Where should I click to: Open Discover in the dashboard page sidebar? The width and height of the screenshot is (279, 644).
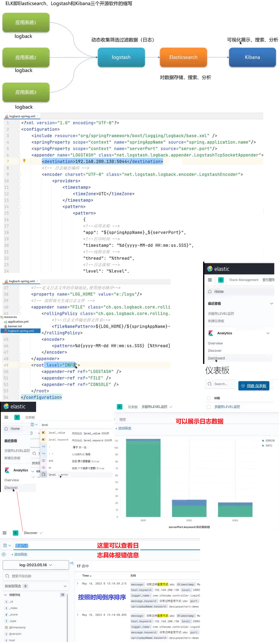point(11,487)
